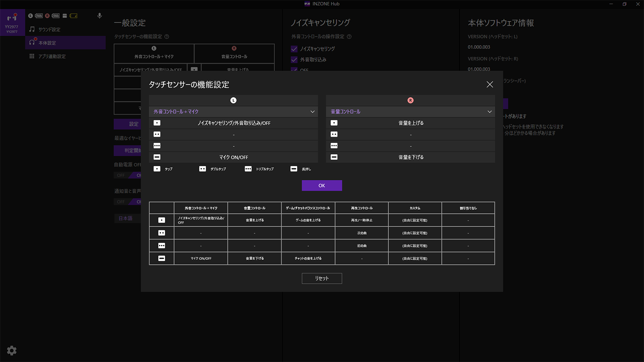Open the 日本語 language dropdown
Image resolution: width=644 pixels, height=362 pixels.
126,218
